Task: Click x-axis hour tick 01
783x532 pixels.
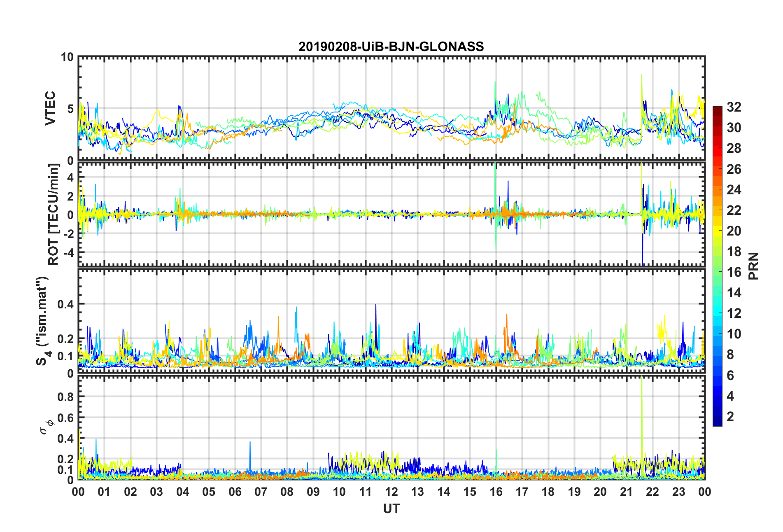Action: coord(104,492)
